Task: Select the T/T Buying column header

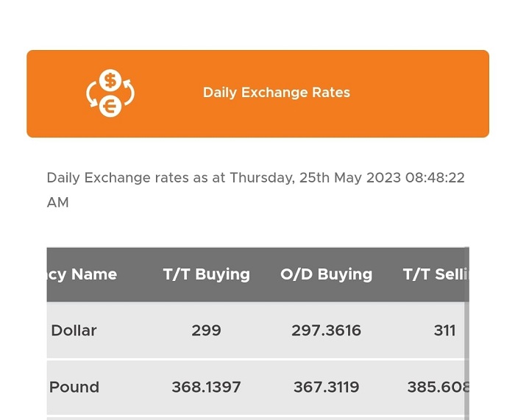Action: 207,274
